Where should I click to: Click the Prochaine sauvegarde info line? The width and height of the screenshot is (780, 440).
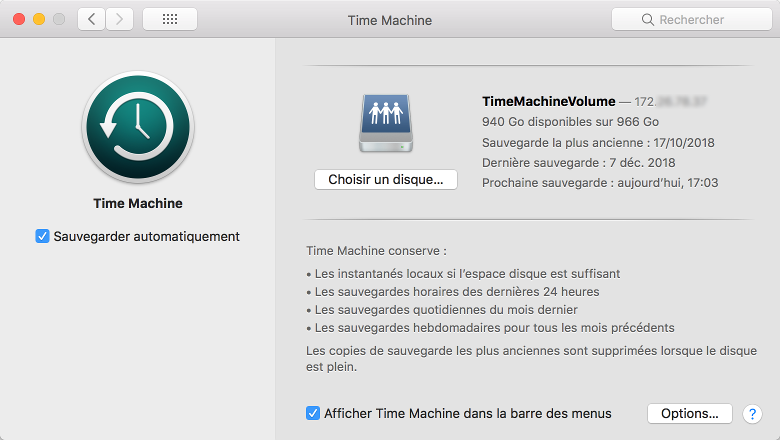[600, 183]
